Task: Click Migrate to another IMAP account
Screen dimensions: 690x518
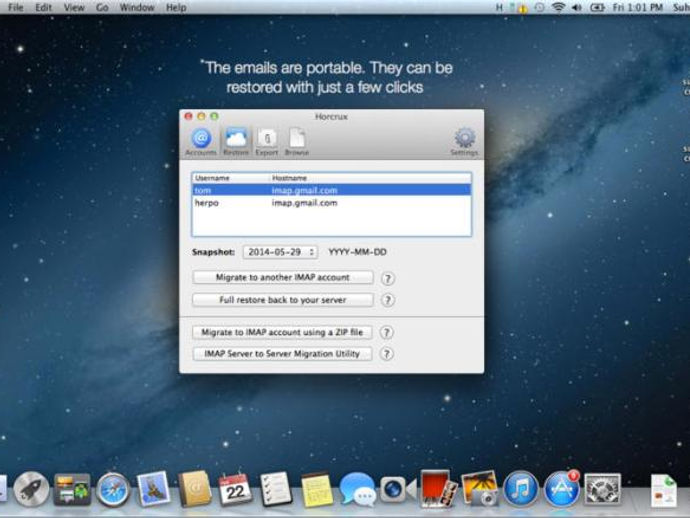Action: [x=283, y=278]
